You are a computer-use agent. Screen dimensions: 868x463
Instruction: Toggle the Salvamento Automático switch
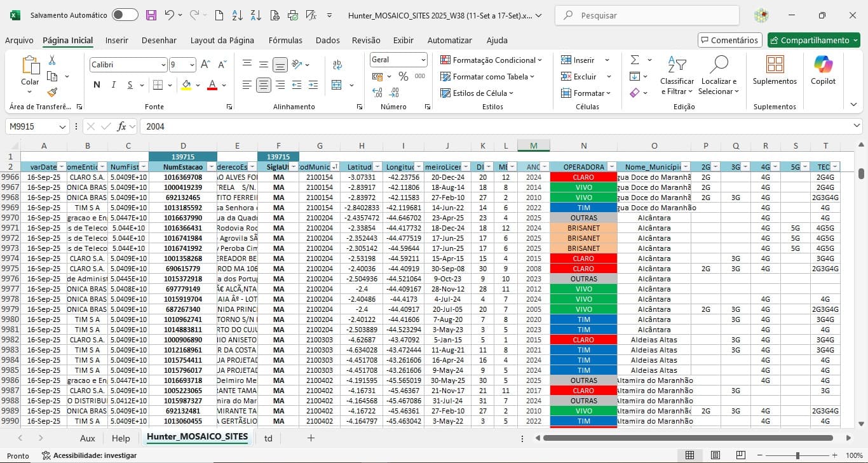tap(125, 15)
